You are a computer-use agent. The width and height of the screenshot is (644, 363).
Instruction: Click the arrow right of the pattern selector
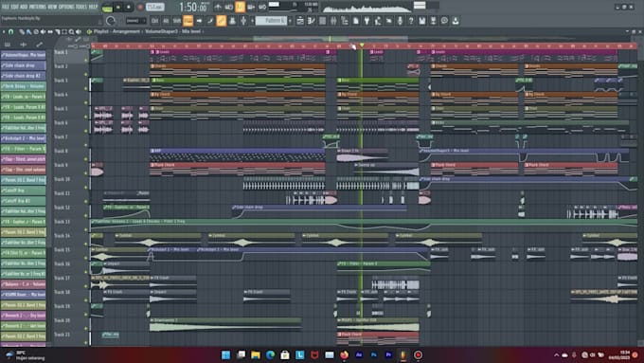point(290,21)
